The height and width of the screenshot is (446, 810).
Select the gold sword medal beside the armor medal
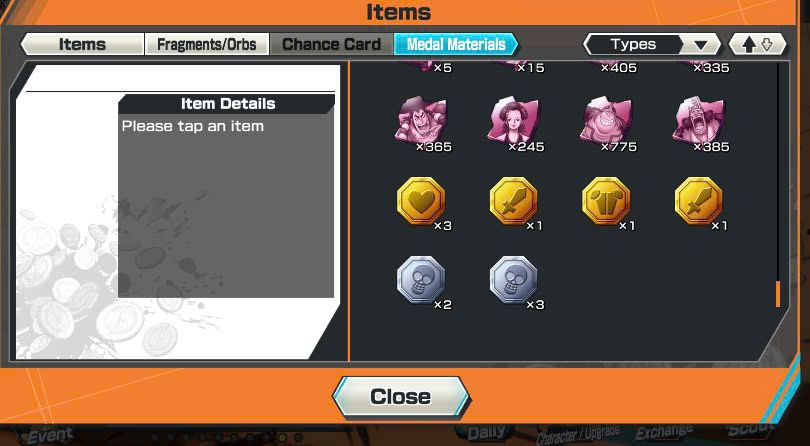(698, 201)
